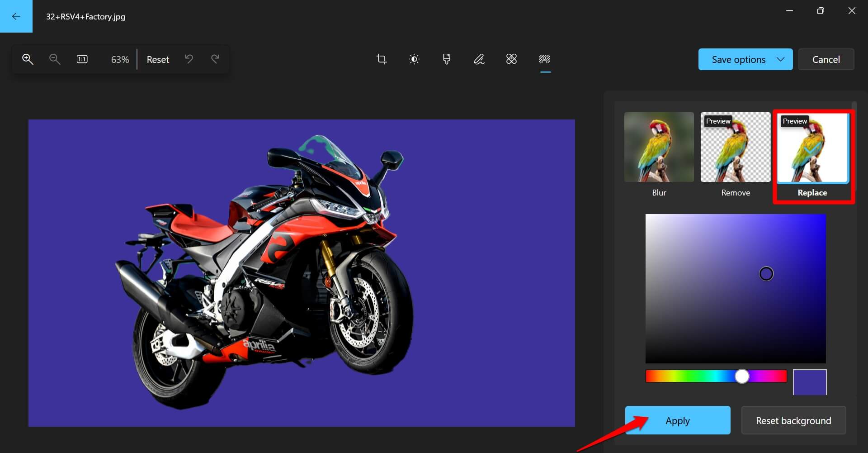The height and width of the screenshot is (453, 868).
Task: Click the file name 32+RSV4+Factory.jpg
Action: (85, 17)
